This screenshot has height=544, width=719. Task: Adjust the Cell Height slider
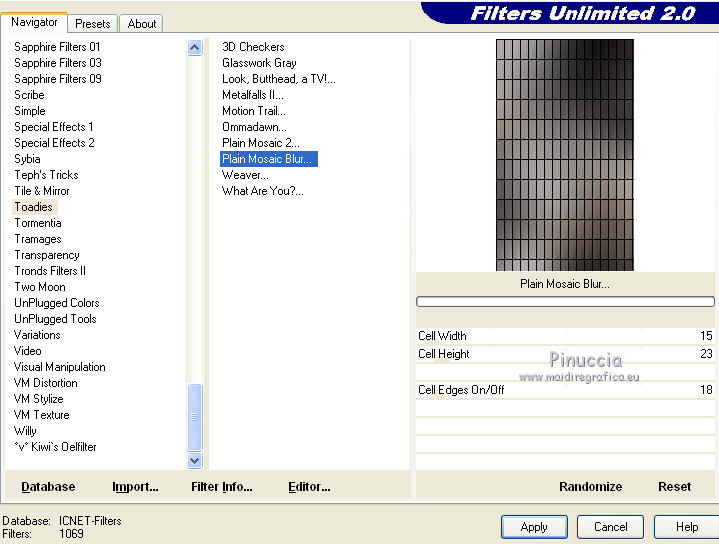(565, 354)
